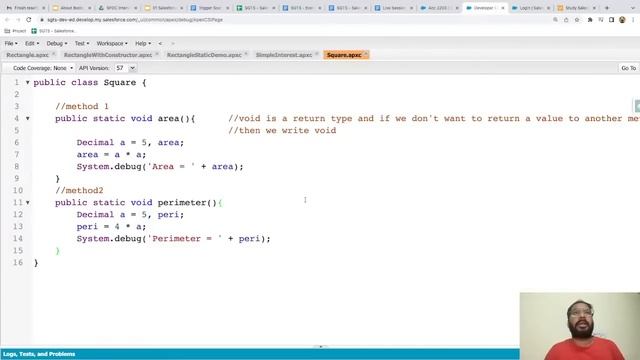
Task: Collapse the perimeter() method fold arrow
Action: (28, 202)
